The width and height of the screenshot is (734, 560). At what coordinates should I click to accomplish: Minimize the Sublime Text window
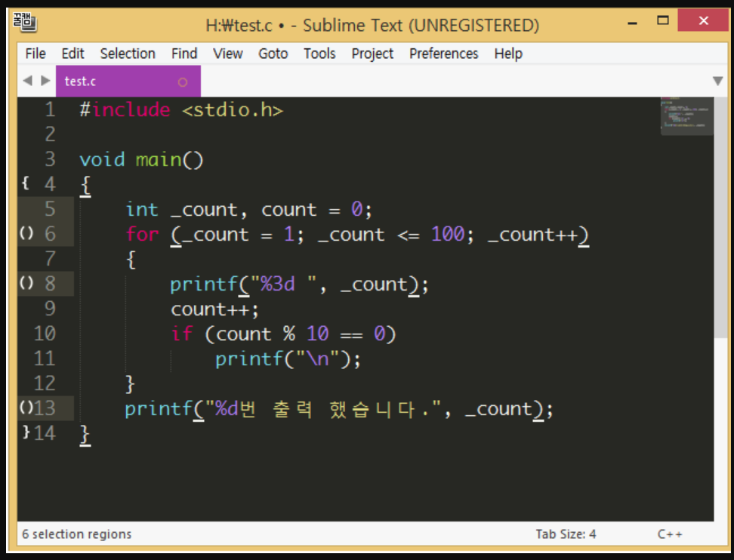point(632,22)
